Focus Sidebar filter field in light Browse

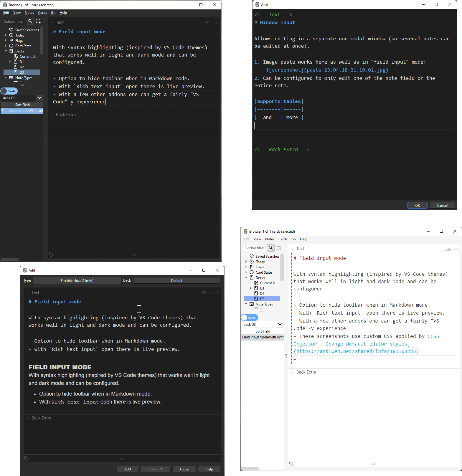click(x=254, y=248)
